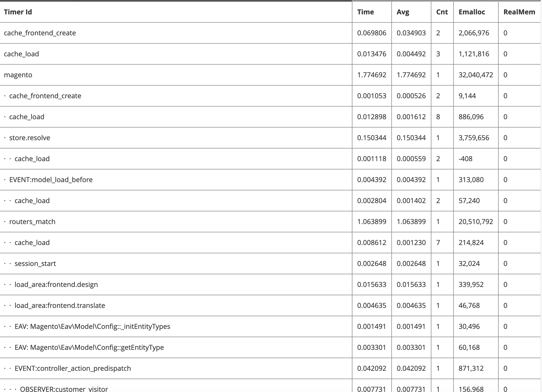Click Time value 0.008612
542x392 pixels.
(372, 243)
